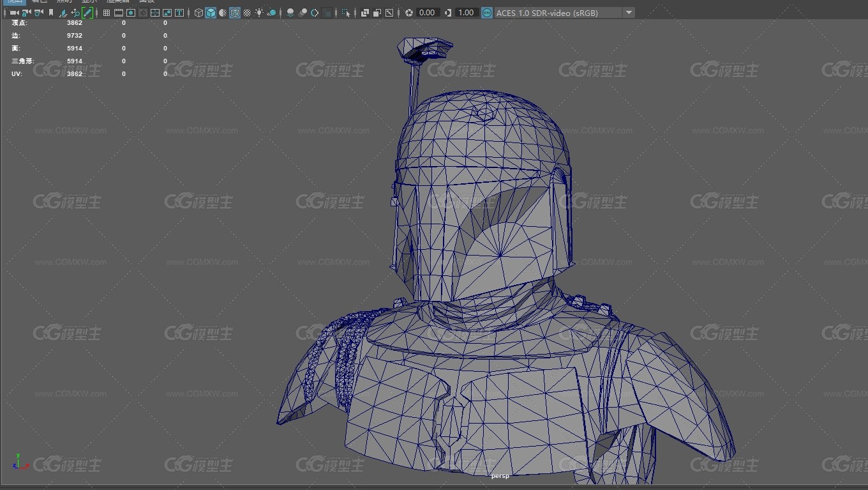Click the Select Camera icon
Screen dimensions: 868x490
[x=14, y=13]
